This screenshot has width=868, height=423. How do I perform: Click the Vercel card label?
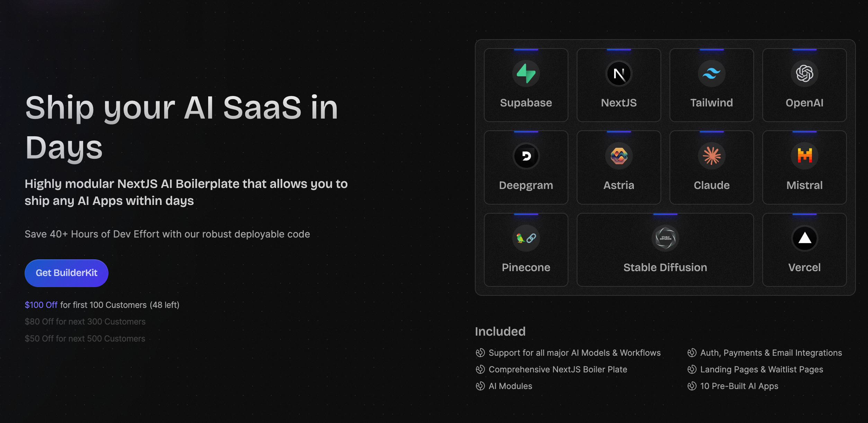(x=804, y=267)
